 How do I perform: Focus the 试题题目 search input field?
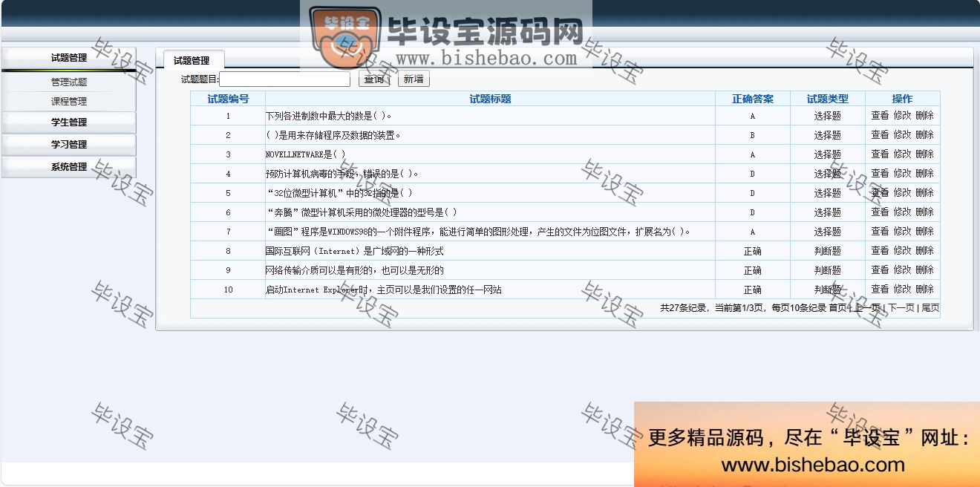[x=284, y=79]
